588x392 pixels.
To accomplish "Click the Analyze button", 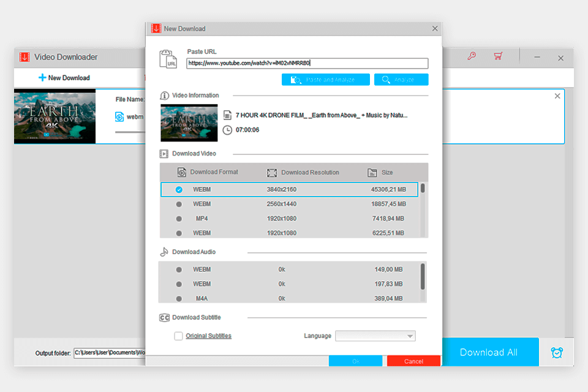I will coord(401,79).
